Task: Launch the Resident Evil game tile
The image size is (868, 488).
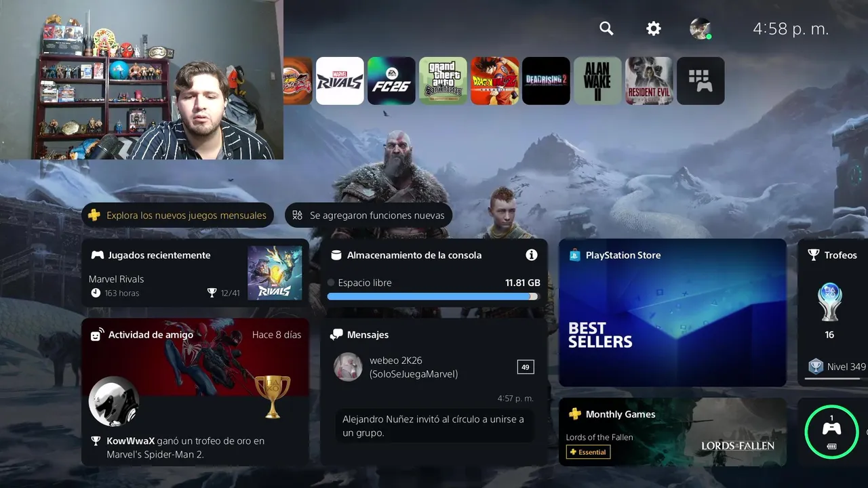Action: click(x=650, y=81)
